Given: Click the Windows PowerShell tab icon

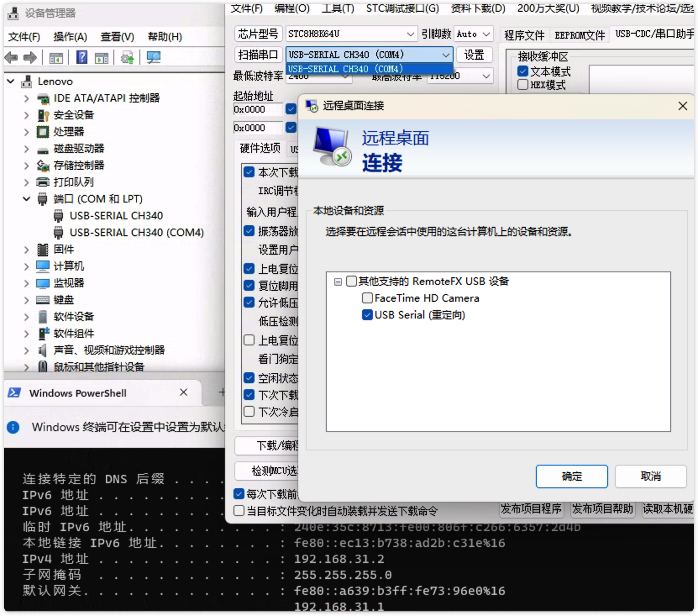Looking at the screenshot, I should click(x=14, y=392).
